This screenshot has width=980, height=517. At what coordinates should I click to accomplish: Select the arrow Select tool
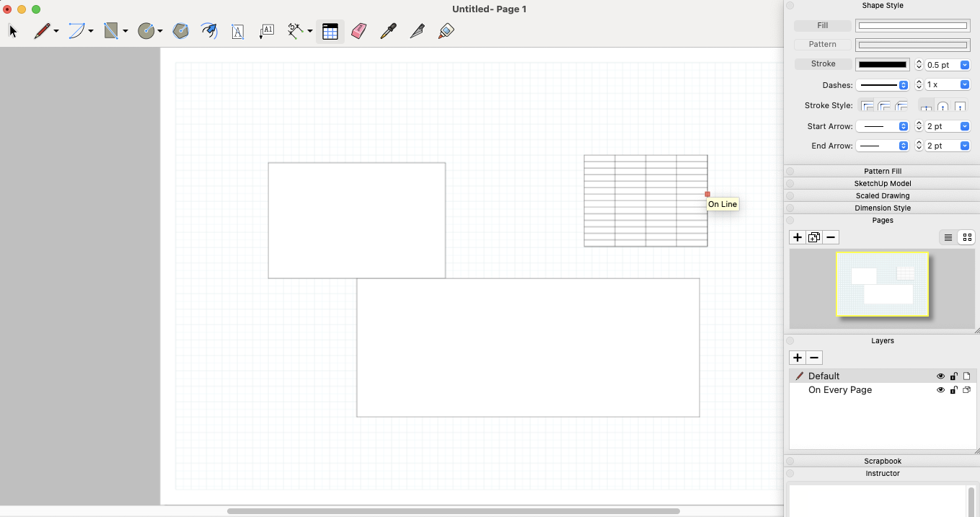[x=13, y=31]
